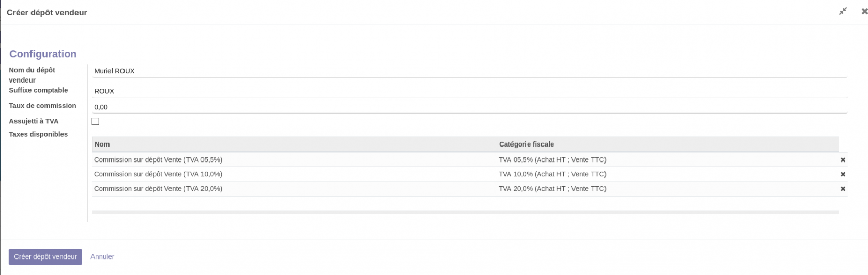Close the Créer dépôt vendeur dialog
This screenshot has width=868, height=275.
coord(864,11)
